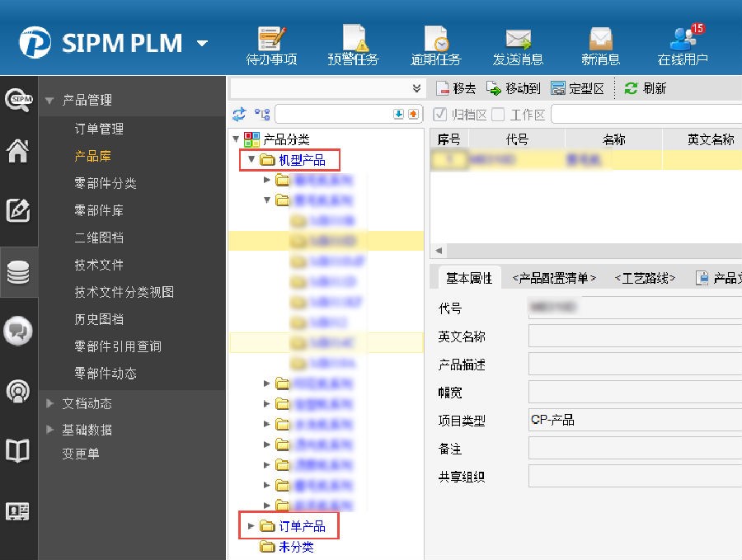
Task: Click the 发送消息 send message icon
Action: [x=518, y=45]
